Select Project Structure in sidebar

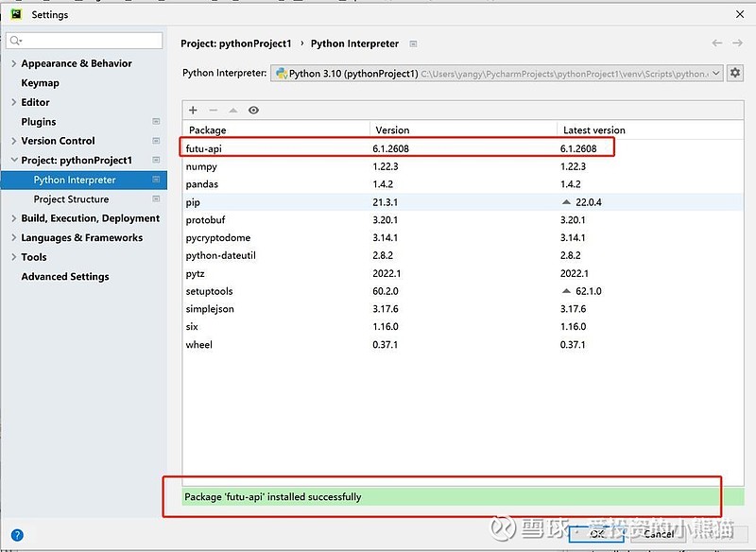(x=71, y=199)
